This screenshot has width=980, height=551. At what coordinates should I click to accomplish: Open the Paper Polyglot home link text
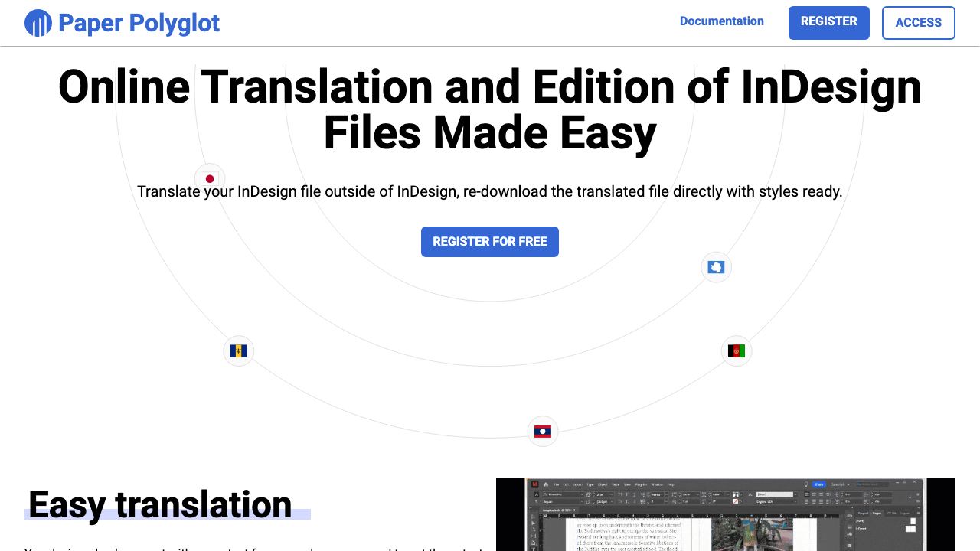pyautogui.click(x=139, y=23)
